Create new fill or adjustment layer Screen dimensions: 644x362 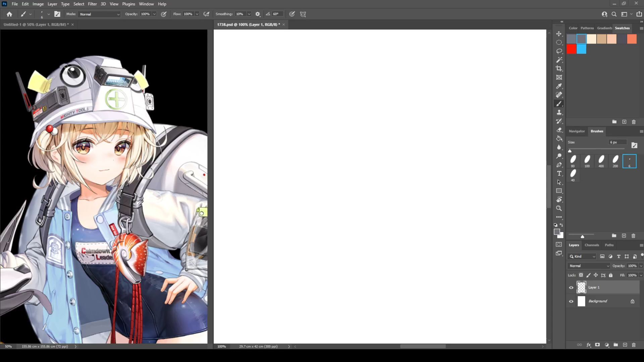(607, 345)
